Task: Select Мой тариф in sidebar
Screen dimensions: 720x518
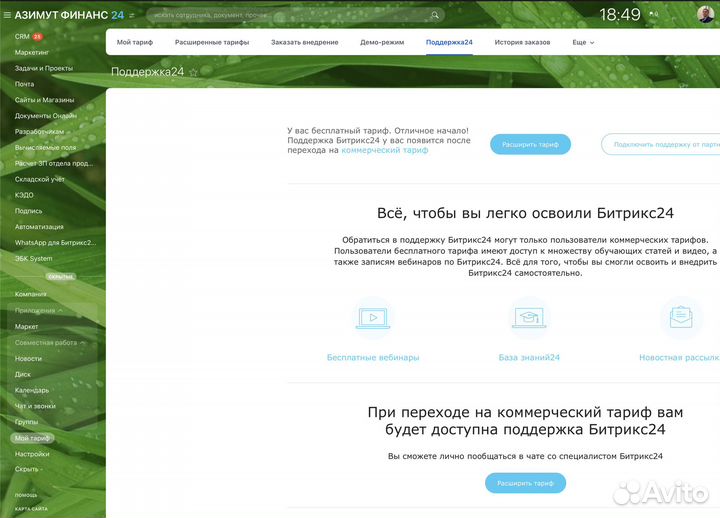Action: (32, 438)
